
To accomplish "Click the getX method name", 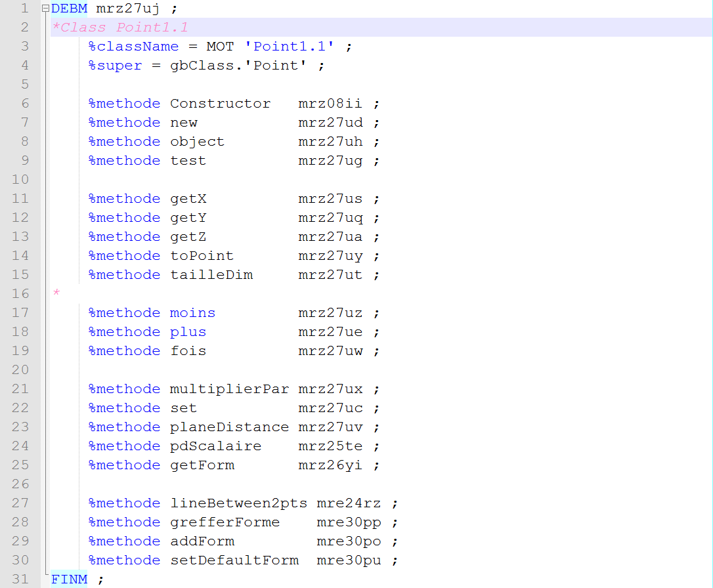I will coord(188,199).
